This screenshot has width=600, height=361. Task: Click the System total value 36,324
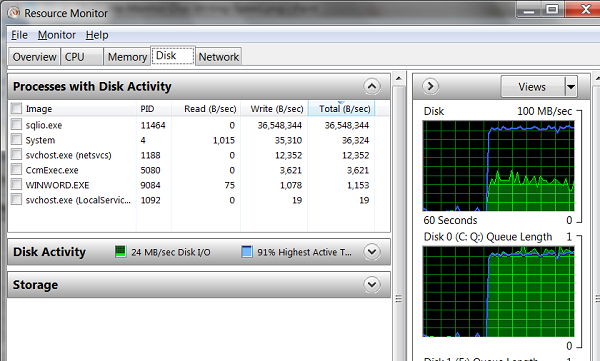(x=355, y=140)
